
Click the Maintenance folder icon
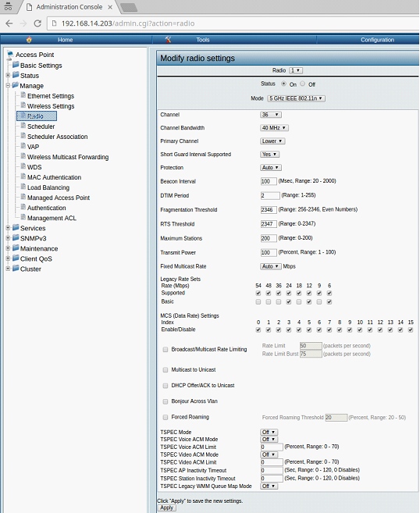[16, 248]
